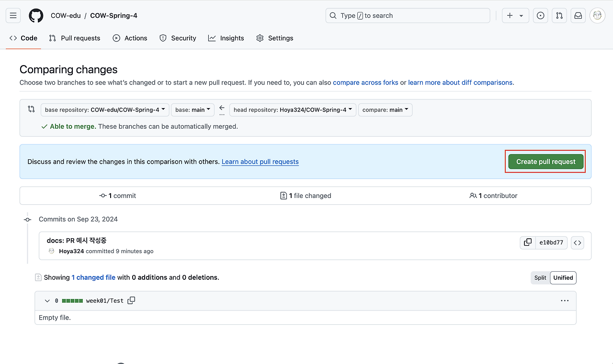Copy the full commit SHA
This screenshot has width=613, height=364.
click(x=528, y=243)
